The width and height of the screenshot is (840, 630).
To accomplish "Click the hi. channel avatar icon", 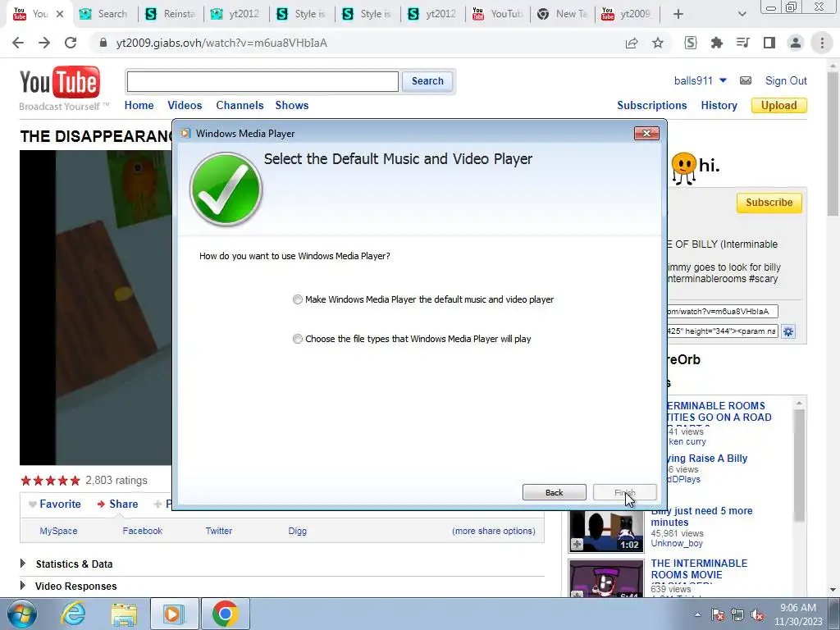I will click(x=684, y=168).
